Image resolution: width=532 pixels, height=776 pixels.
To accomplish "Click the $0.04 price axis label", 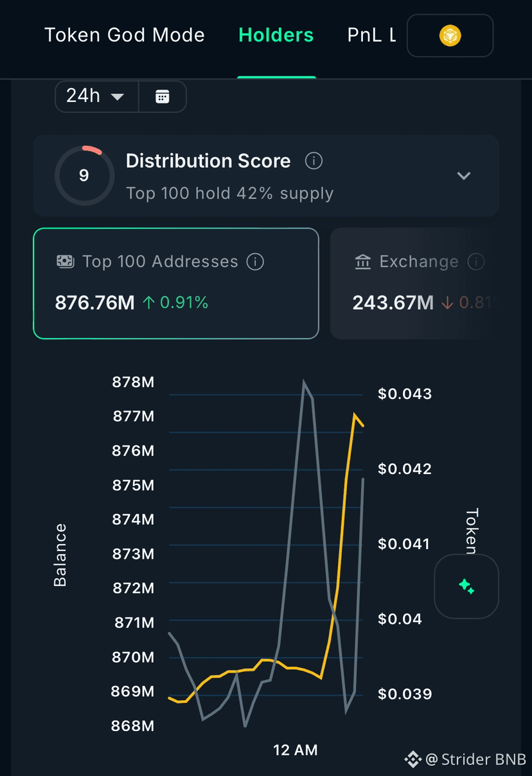I will (400, 619).
